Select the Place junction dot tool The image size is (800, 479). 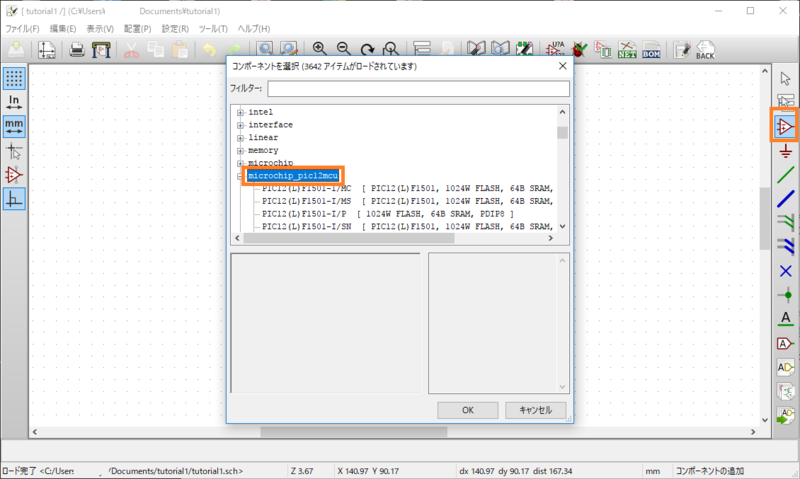pos(785,295)
